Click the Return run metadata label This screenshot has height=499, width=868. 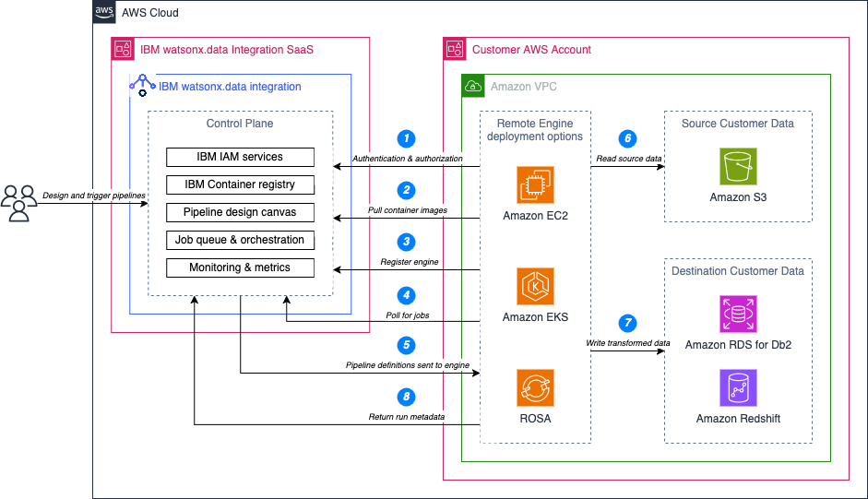click(406, 417)
